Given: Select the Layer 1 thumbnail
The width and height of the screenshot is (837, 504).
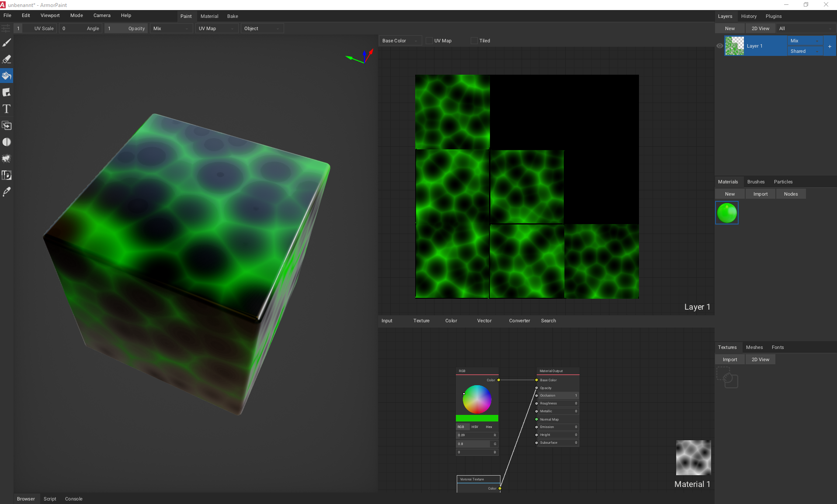Looking at the screenshot, I should (735, 46).
